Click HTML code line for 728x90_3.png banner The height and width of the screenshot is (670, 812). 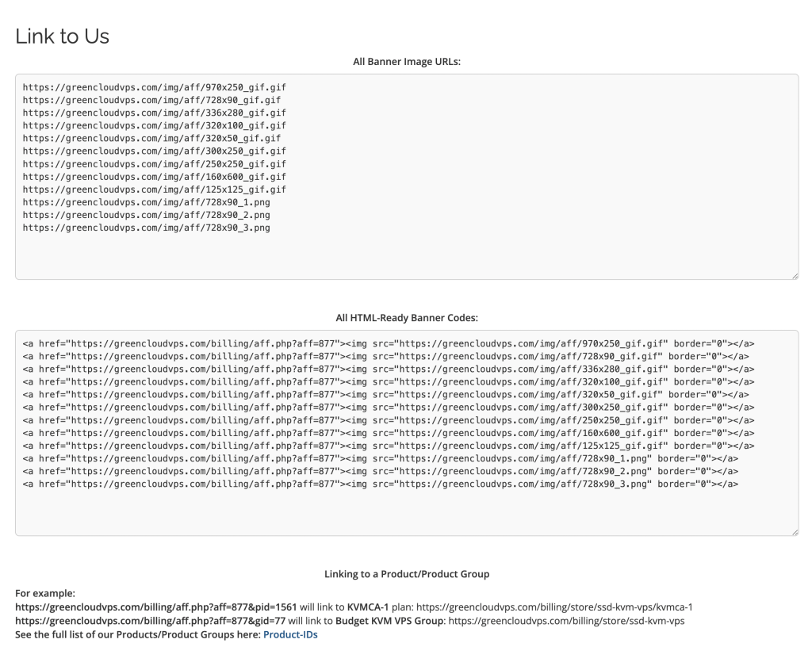[381, 484]
